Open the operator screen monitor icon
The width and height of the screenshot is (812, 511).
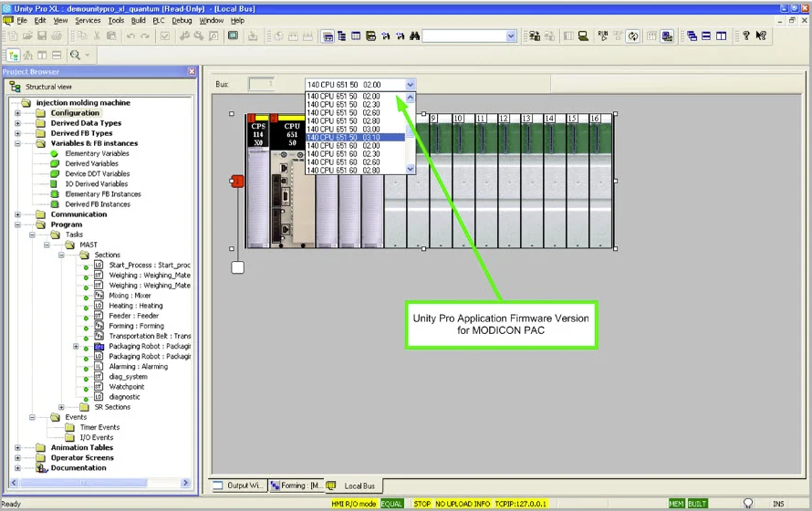click(x=233, y=36)
